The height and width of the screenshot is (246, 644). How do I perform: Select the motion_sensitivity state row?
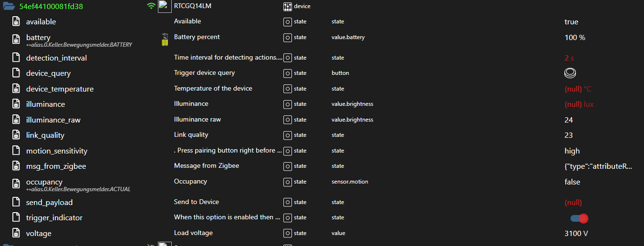(57, 151)
